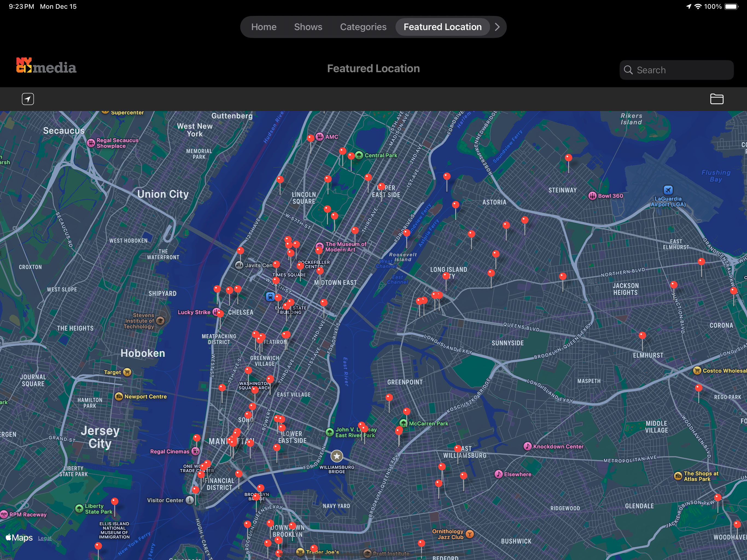Tap the red pin in East Williamsburg
747x560 pixels.
tap(458, 448)
